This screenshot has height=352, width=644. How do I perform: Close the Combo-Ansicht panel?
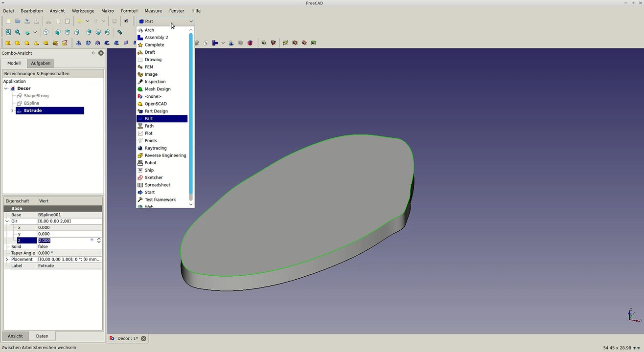point(101,53)
